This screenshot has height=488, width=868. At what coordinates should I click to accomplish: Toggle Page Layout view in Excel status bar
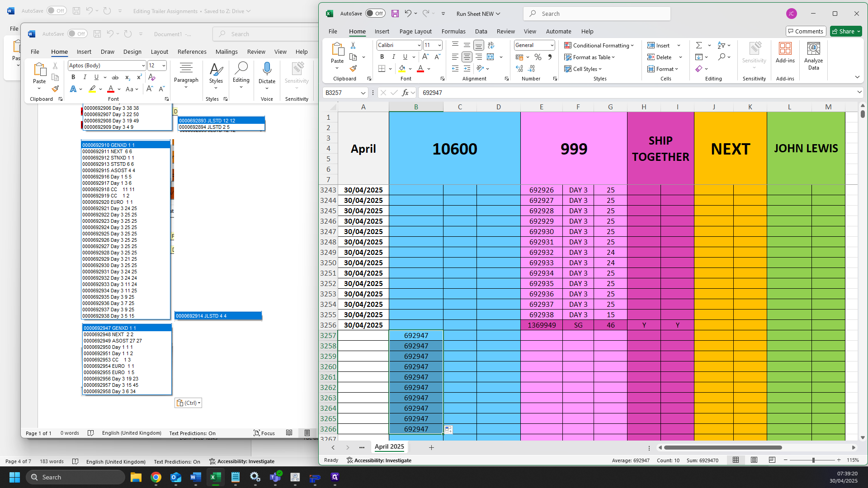point(754,460)
